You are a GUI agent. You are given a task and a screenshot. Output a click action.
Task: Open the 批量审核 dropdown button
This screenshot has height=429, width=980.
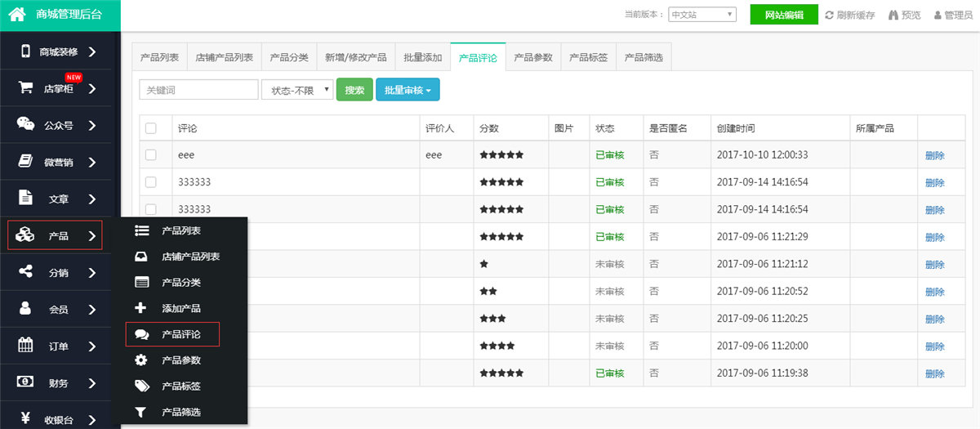[x=408, y=90]
